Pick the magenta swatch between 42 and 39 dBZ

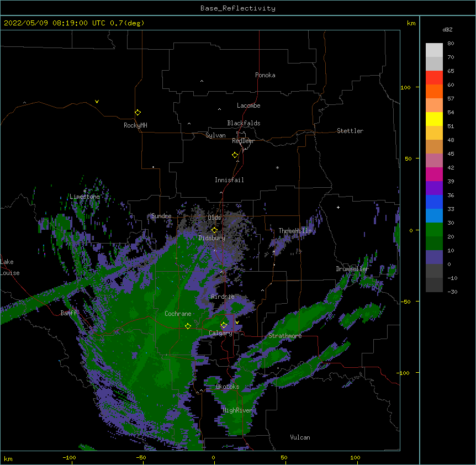pos(434,174)
